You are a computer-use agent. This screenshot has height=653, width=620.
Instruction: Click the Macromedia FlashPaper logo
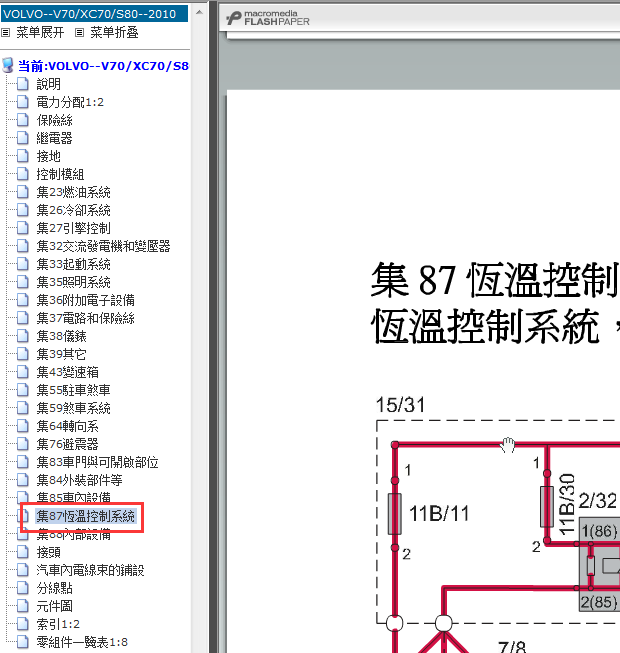pyautogui.click(x=268, y=18)
